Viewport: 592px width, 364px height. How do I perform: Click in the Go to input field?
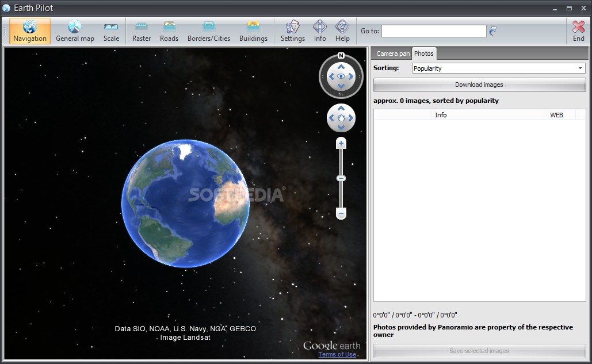coord(434,31)
